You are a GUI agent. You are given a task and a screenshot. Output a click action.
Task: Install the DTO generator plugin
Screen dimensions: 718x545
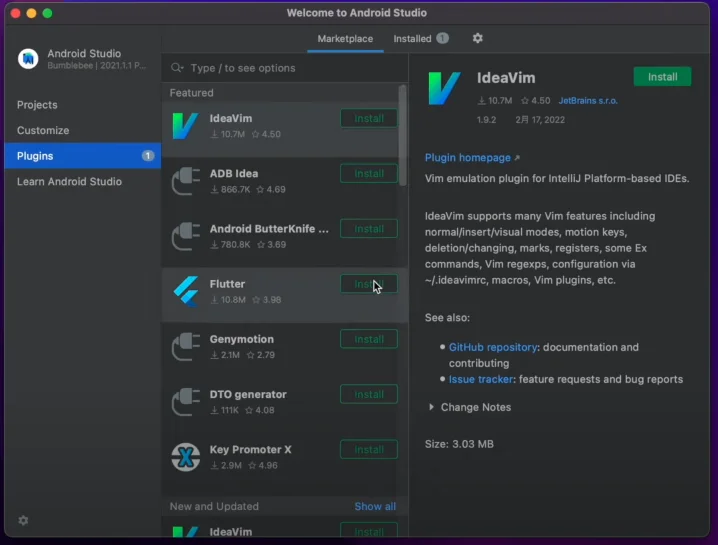(x=369, y=394)
